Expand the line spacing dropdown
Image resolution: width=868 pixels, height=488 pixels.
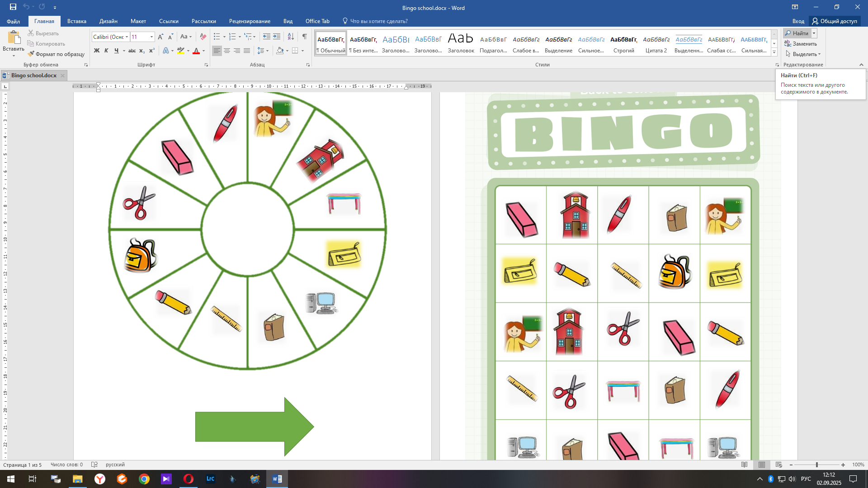[x=268, y=51]
